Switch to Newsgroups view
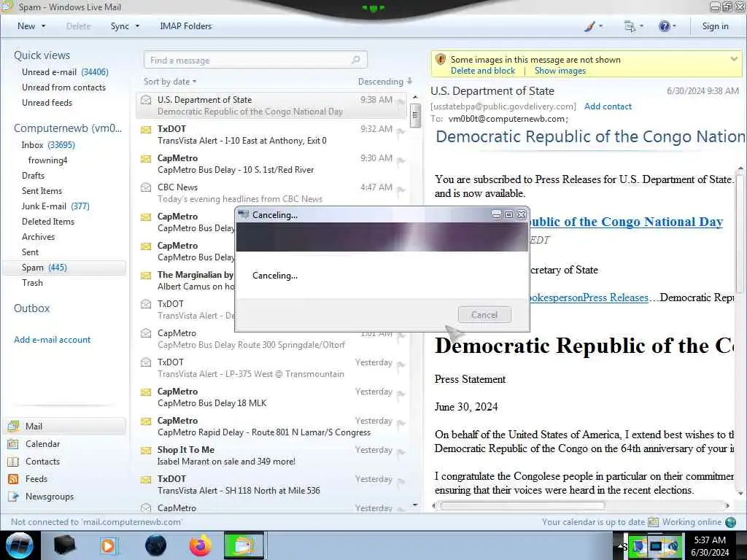This screenshot has height=560, width=747. pyautogui.click(x=50, y=496)
